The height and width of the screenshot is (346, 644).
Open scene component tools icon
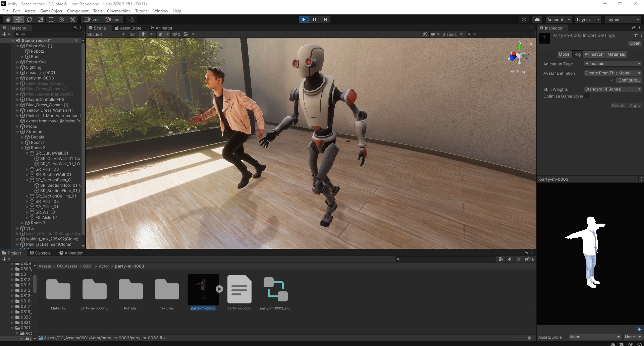(425, 34)
